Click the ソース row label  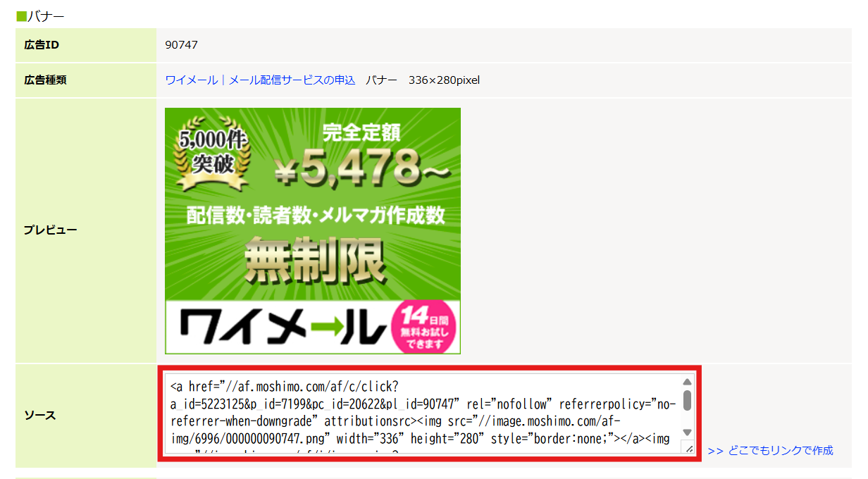tap(40, 415)
